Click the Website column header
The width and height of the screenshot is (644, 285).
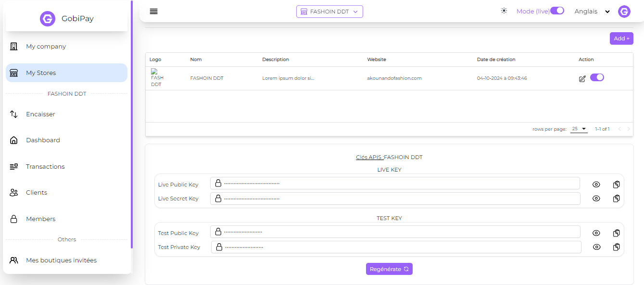coord(377,60)
